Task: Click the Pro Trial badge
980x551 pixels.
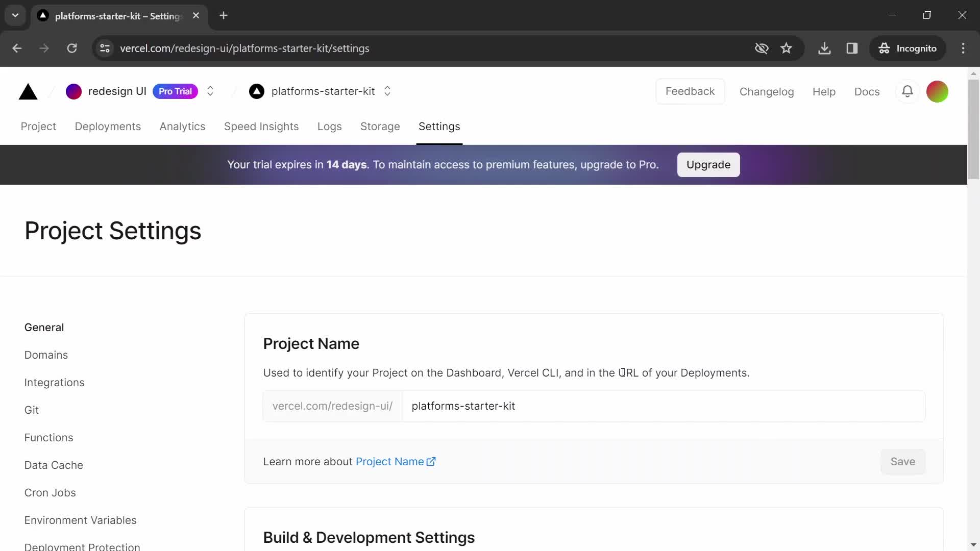Action: pos(175,91)
